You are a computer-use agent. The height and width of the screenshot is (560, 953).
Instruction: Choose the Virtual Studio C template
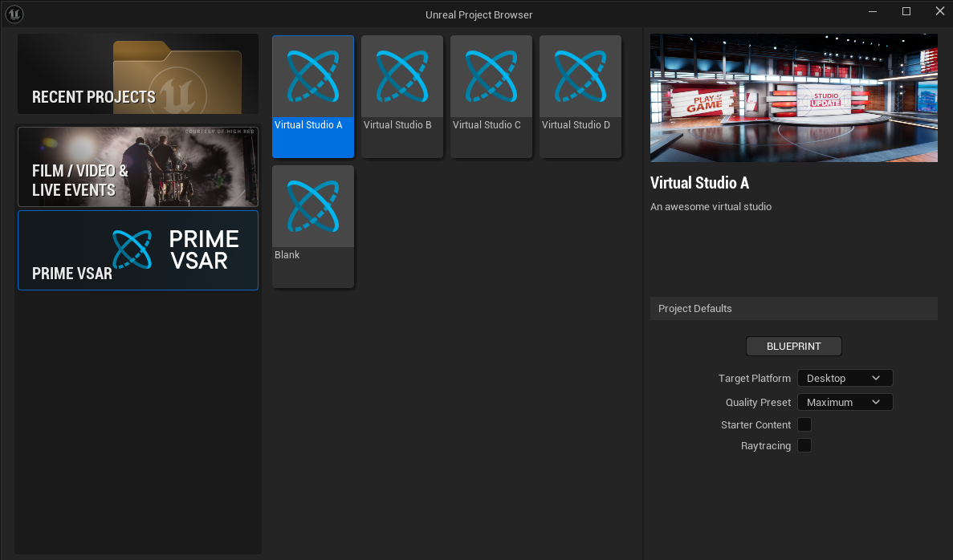coord(491,96)
